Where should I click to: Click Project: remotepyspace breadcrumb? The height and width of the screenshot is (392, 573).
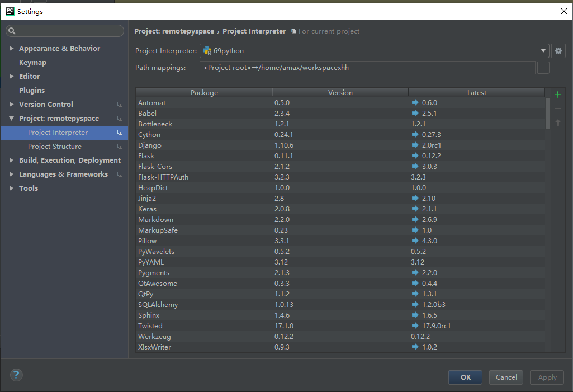[x=174, y=31]
